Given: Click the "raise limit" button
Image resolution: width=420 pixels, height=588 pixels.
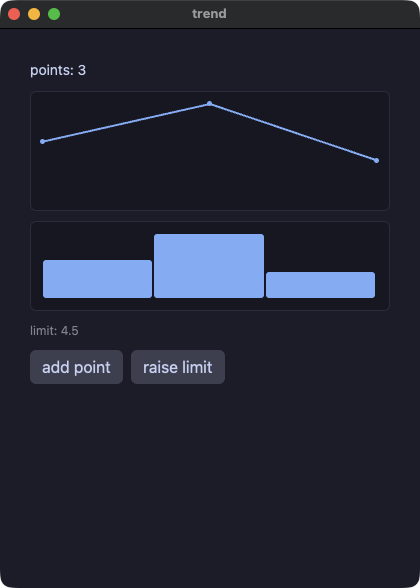Looking at the screenshot, I should [x=178, y=367].
